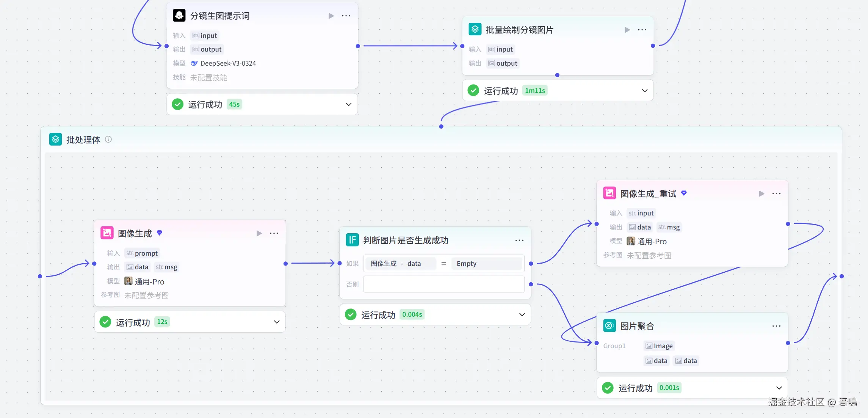Expand the 12s run result panel
This screenshot has width=868, height=418.
tap(277, 322)
